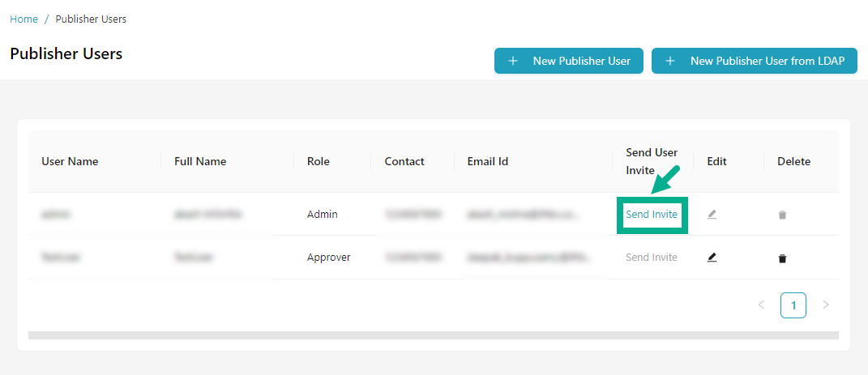
Task: Delete the Approver user with the trash icon
Action: [782, 258]
